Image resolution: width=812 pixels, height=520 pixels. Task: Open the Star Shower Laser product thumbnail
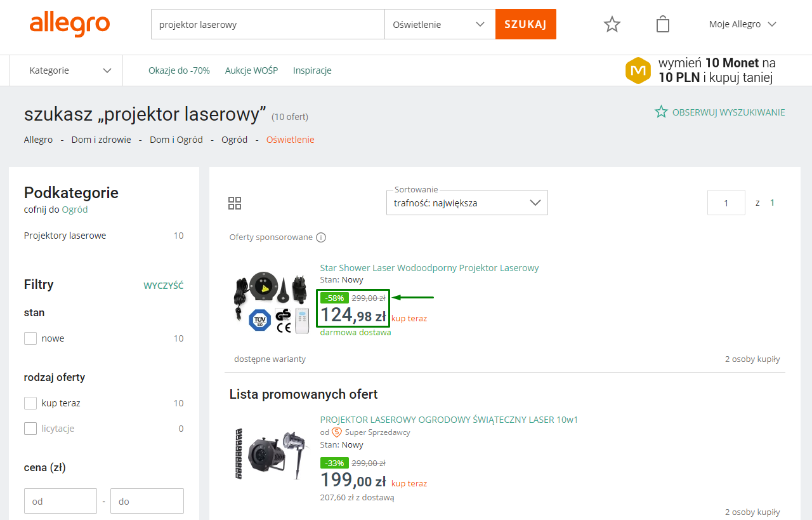[271, 302]
